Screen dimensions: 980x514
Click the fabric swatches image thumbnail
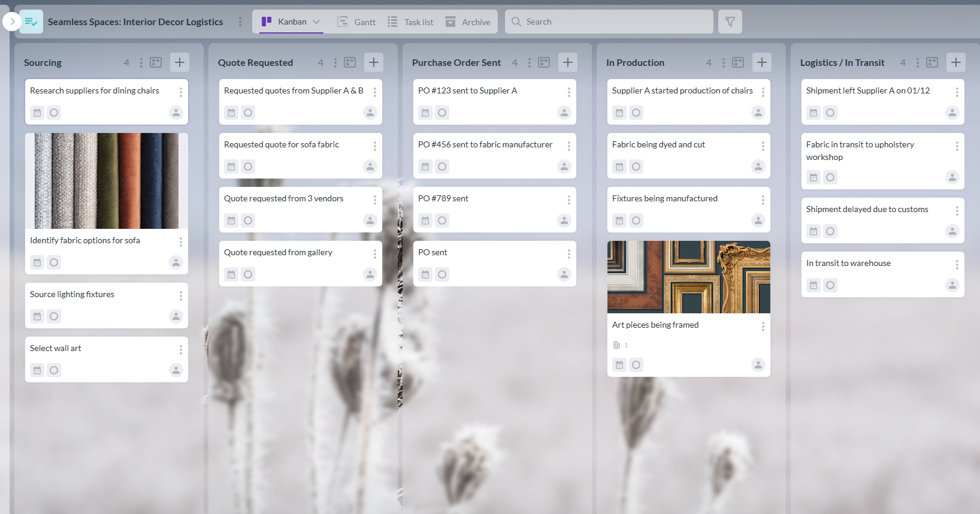pyautogui.click(x=107, y=180)
